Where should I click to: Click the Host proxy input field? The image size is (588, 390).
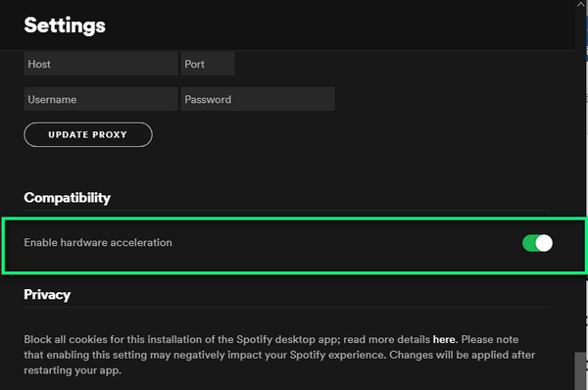tap(101, 64)
